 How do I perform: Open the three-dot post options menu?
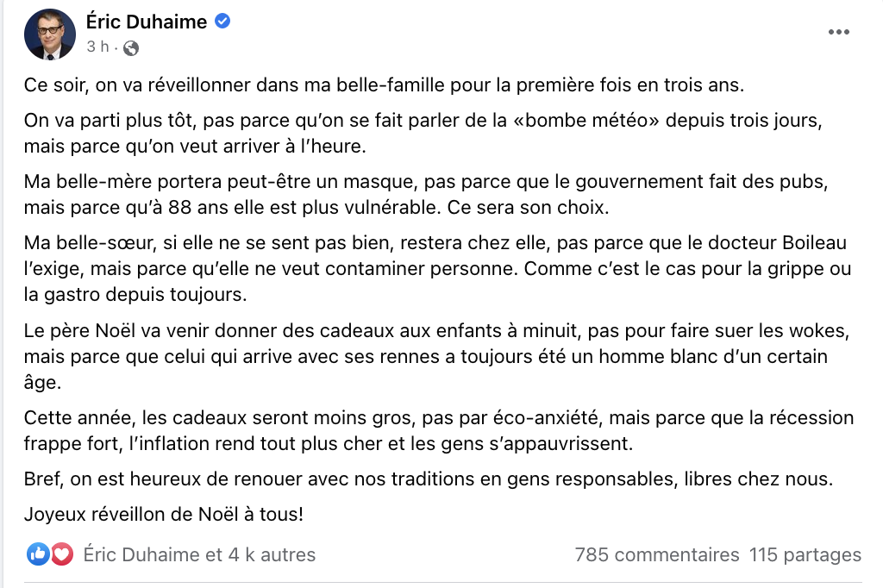[838, 32]
